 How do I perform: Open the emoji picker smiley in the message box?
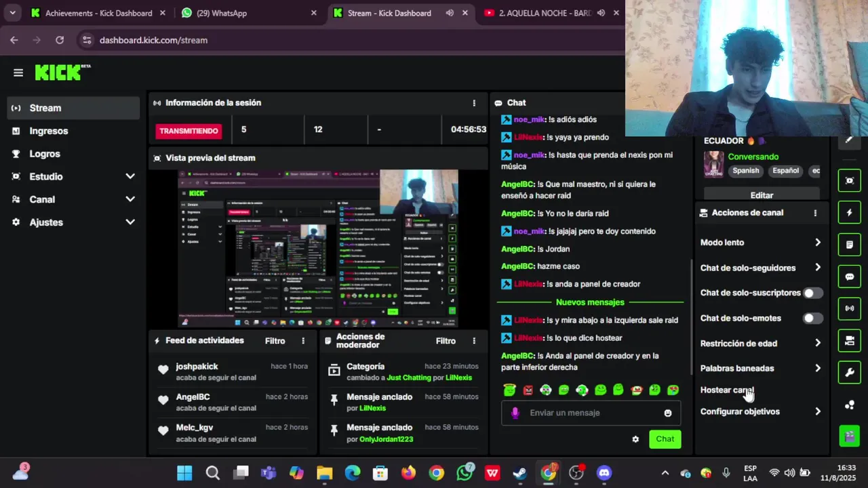668,413
